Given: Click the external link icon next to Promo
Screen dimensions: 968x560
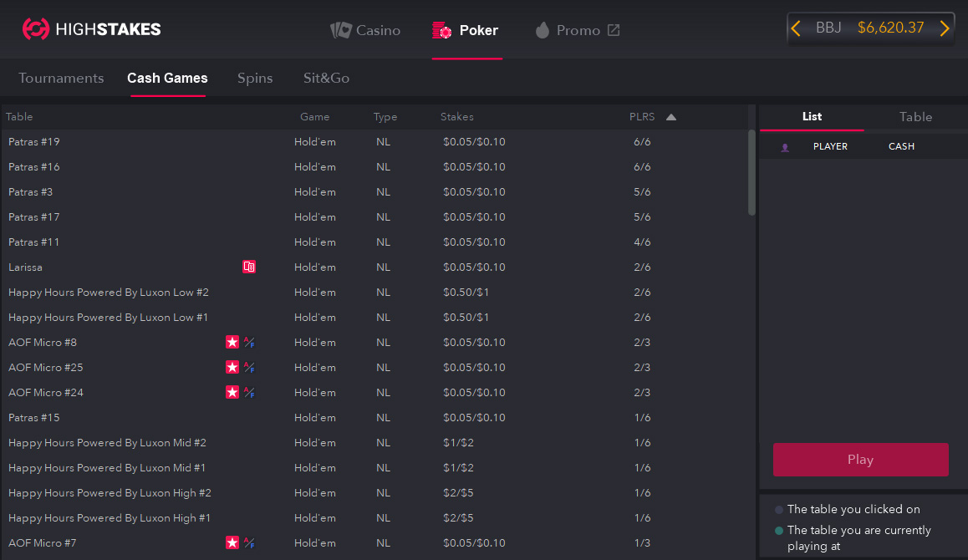Looking at the screenshot, I should click(x=614, y=30).
